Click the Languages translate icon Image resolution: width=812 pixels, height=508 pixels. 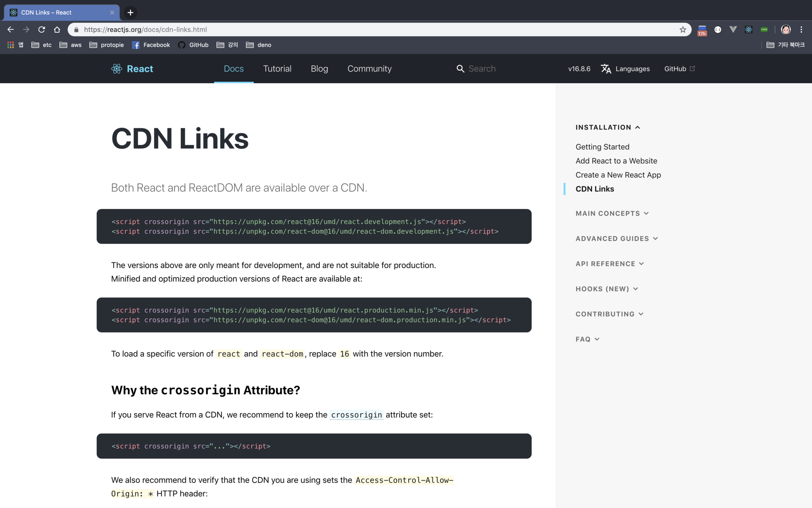pyautogui.click(x=606, y=68)
